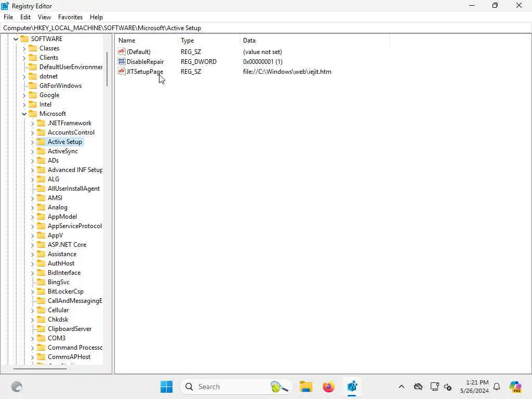Show hidden system tray icons
This screenshot has height=399, width=532.
click(402, 387)
